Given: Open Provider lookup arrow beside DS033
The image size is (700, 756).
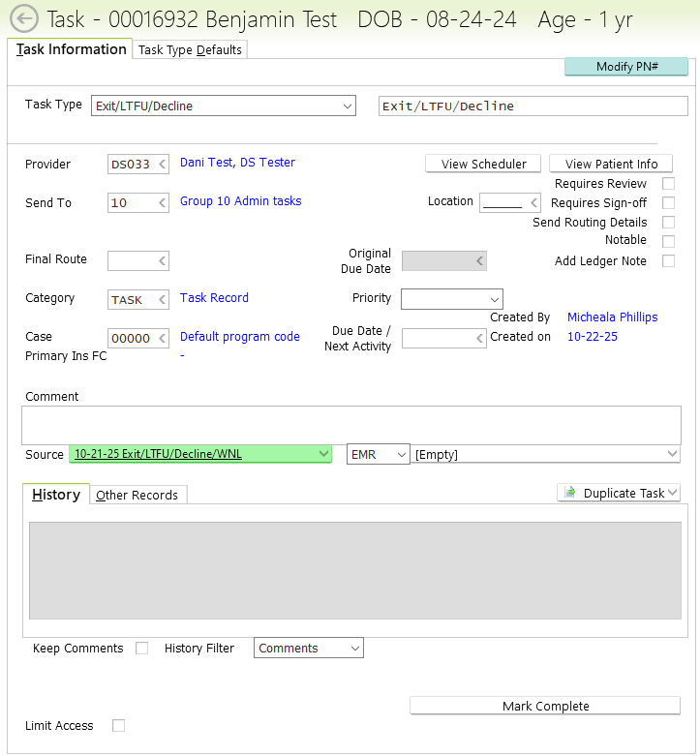Looking at the screenshot, I should pos(162,165).
